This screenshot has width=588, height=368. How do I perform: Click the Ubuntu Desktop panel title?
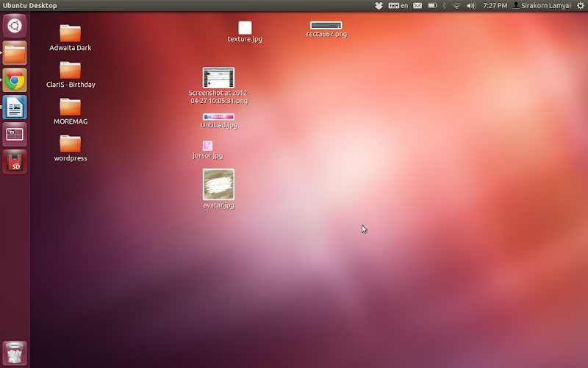29,6
